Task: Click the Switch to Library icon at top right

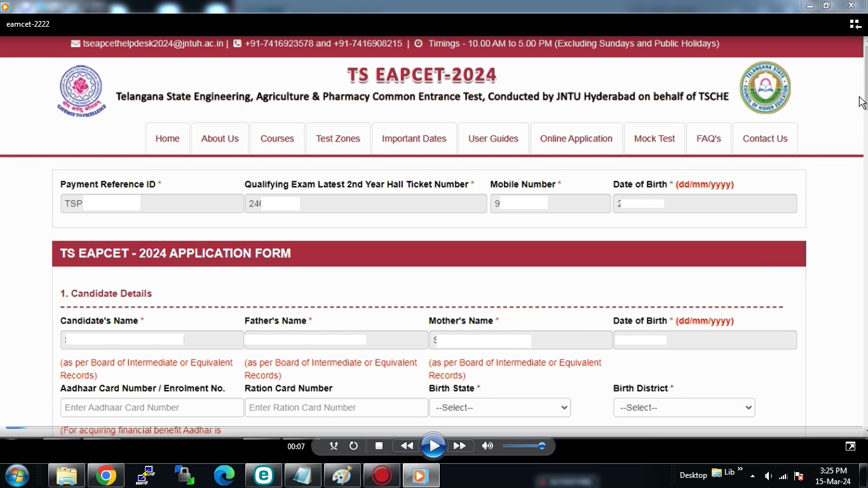Action: coord(855,24)
